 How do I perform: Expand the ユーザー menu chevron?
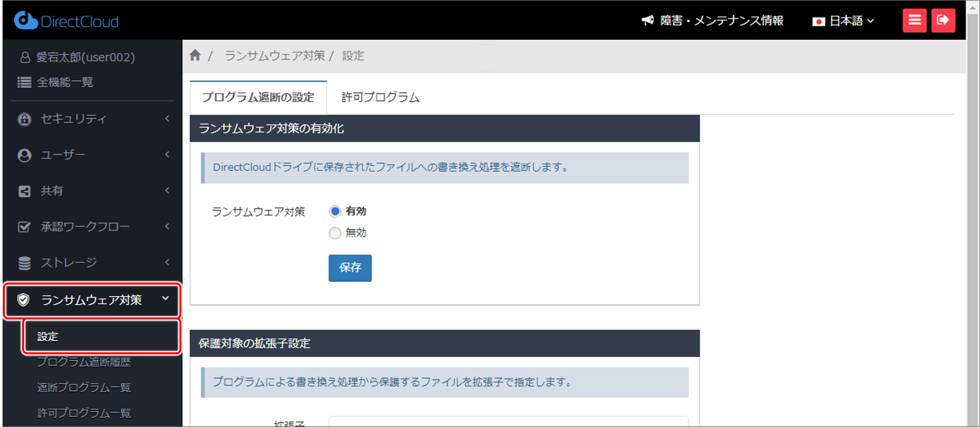167,154
